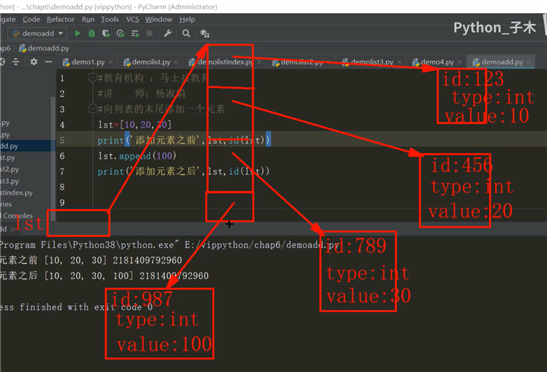This screenshot has height=372, width=547.
Task: Click the fold end marker at line 3
Action: pos(92,109)
